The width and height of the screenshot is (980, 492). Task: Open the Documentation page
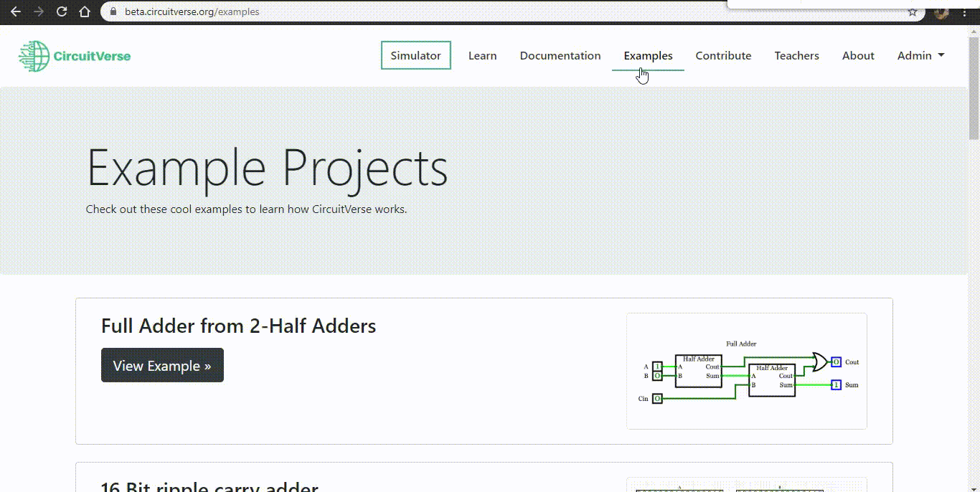tap(560, 55)
